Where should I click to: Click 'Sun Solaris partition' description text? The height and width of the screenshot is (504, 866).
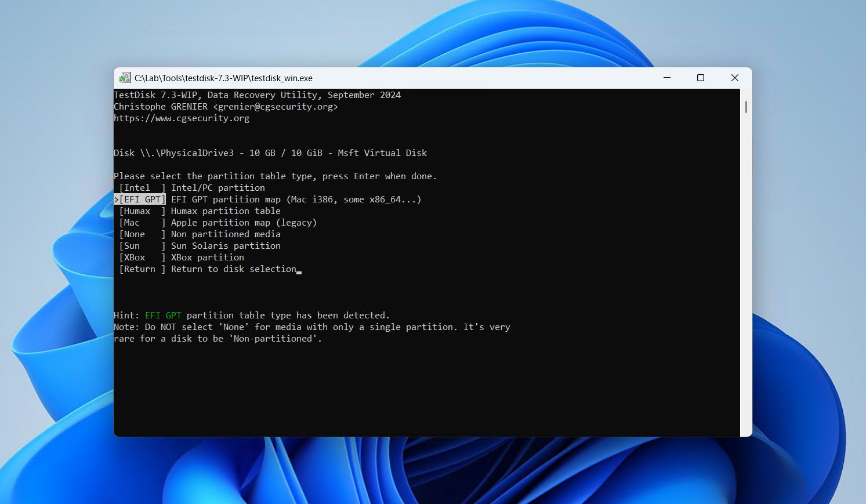[226, 246]
